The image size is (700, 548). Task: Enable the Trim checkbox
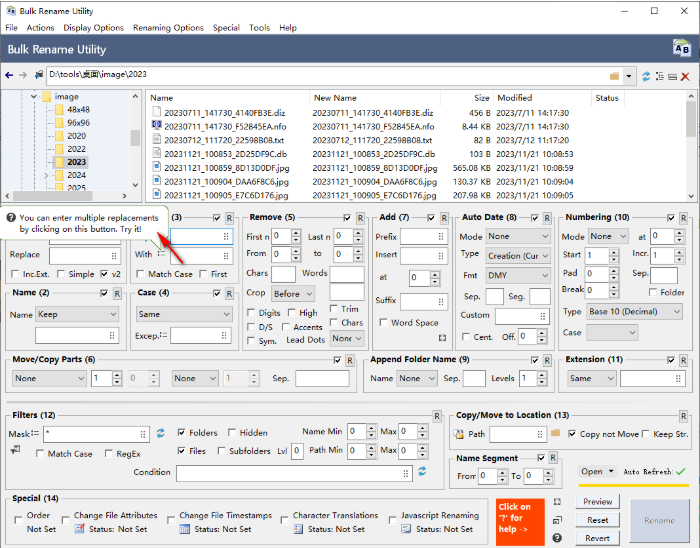click(333, 308)
